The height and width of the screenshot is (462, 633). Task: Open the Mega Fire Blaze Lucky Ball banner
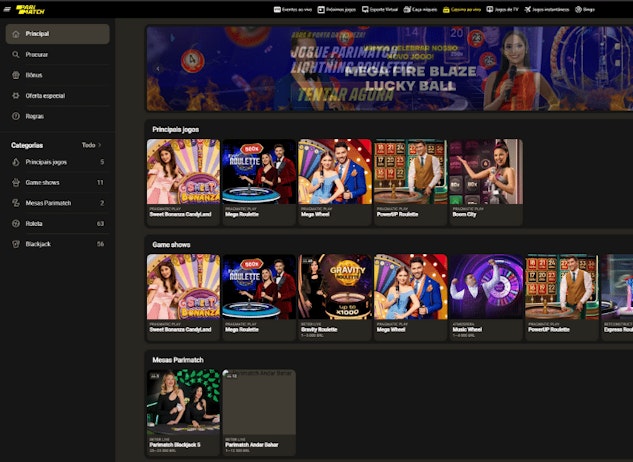point(390,69)
